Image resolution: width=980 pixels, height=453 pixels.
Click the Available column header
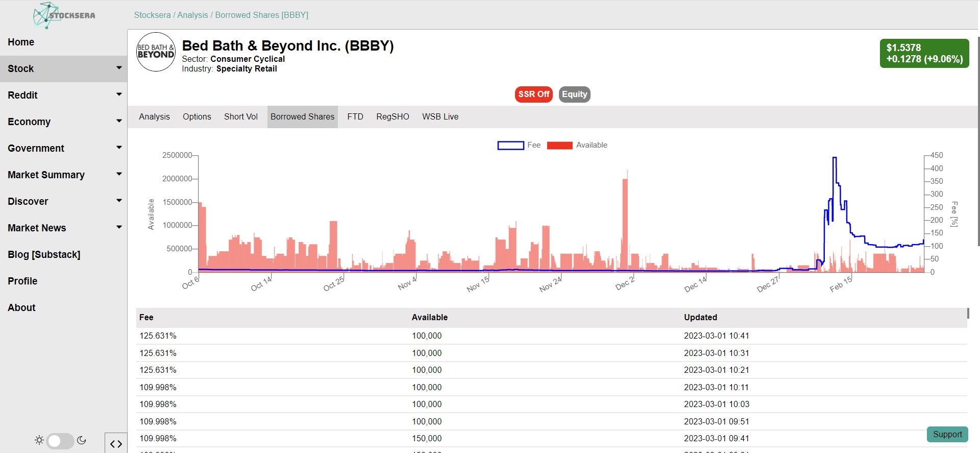pyautogui.click(x=430, y=317)
